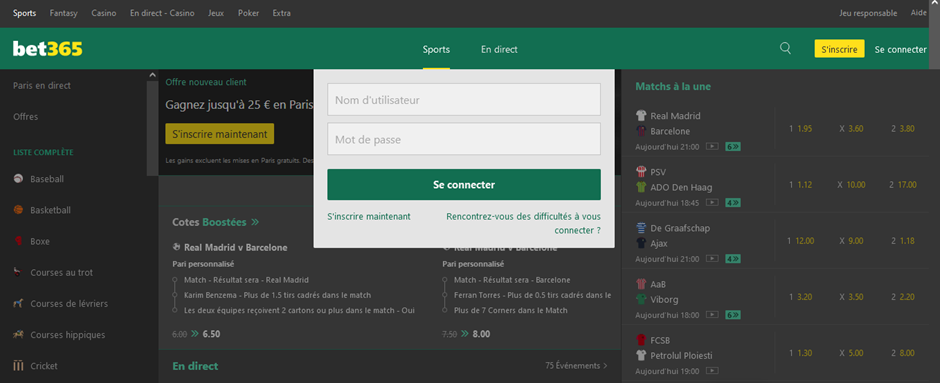Open the Aide link
The width and height of the screenshot is (940, 383).
click(918, 13)
